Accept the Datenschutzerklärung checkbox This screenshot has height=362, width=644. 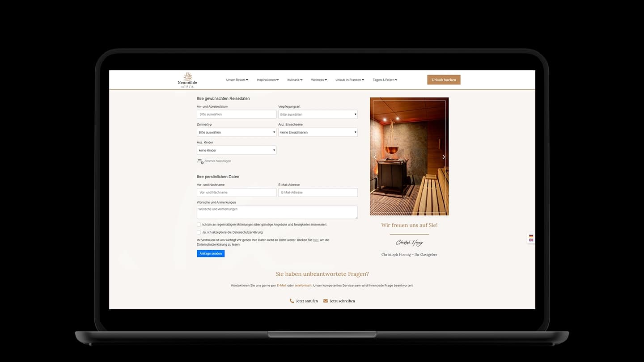pyautogui.click(x=199, y=232)
